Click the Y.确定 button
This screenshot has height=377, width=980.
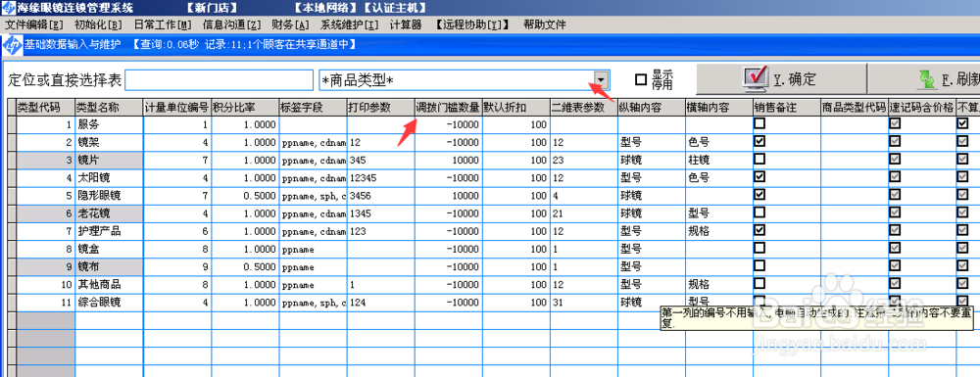[781, 80]
